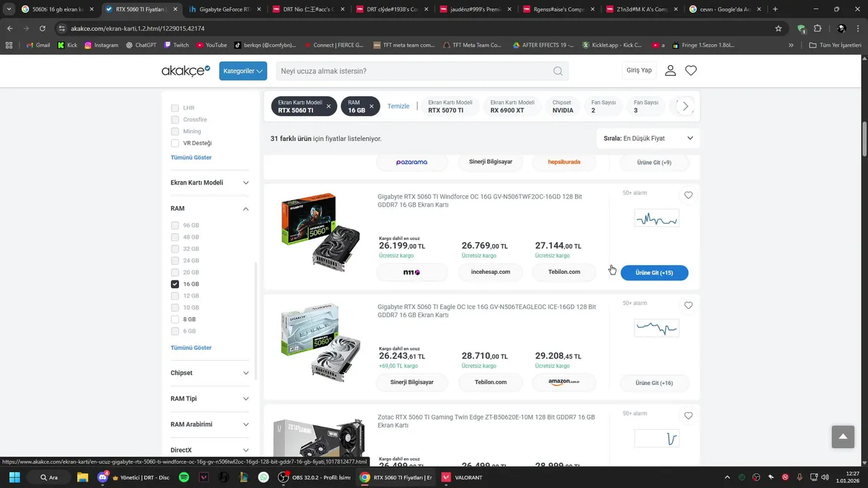868x488 pixels.
Task: Open the incehesap.com seller button
Action: [491, 272]
